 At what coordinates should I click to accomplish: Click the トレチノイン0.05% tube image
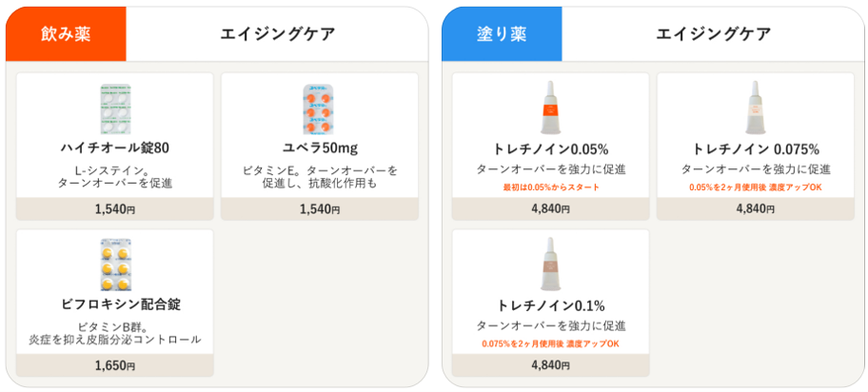coord(550,108)
